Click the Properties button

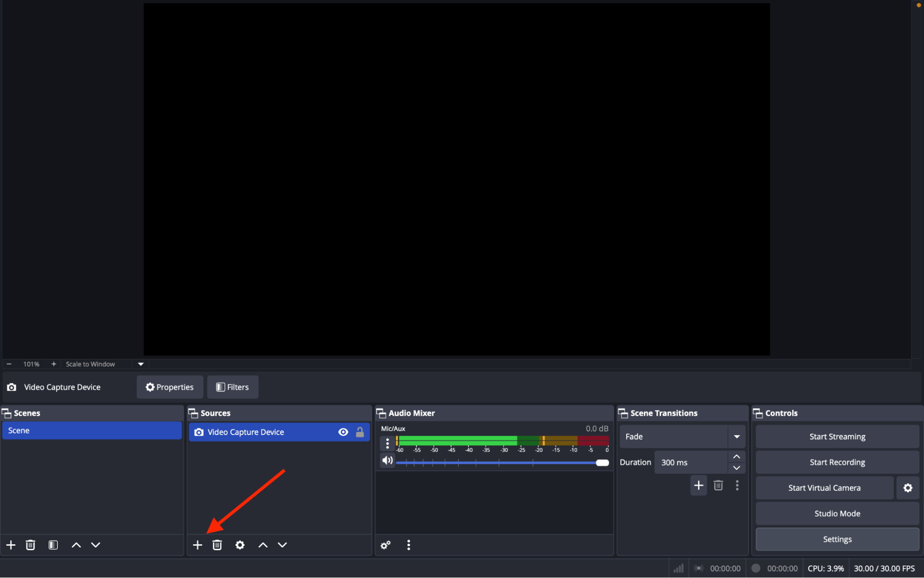pos(170,387)
